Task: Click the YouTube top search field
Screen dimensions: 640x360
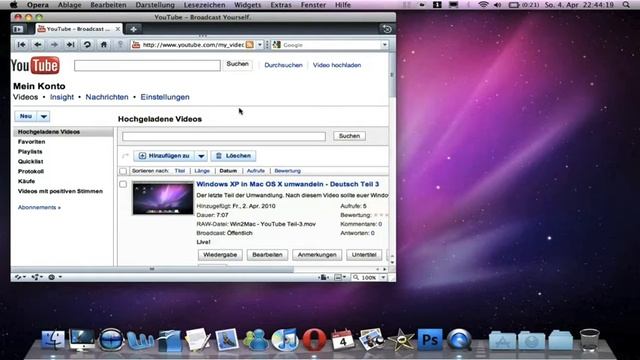Action: coord(147,66)
